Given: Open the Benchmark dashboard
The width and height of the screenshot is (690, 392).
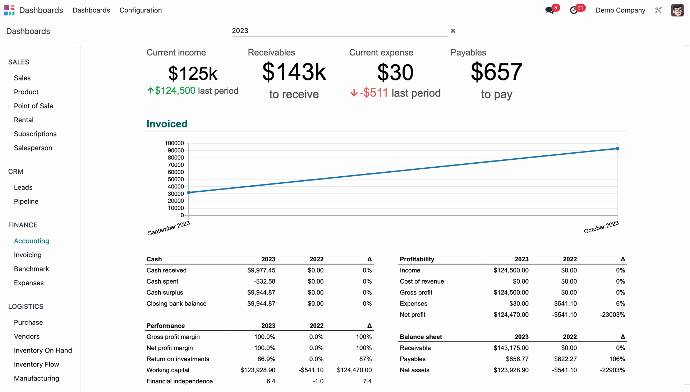Looking at the screenshot, I should (31, 269).
